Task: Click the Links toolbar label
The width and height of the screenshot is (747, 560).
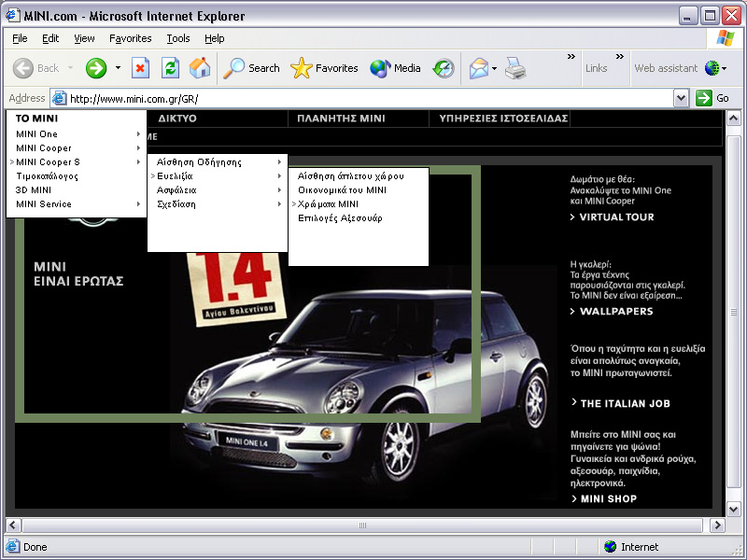Action: 596,68
